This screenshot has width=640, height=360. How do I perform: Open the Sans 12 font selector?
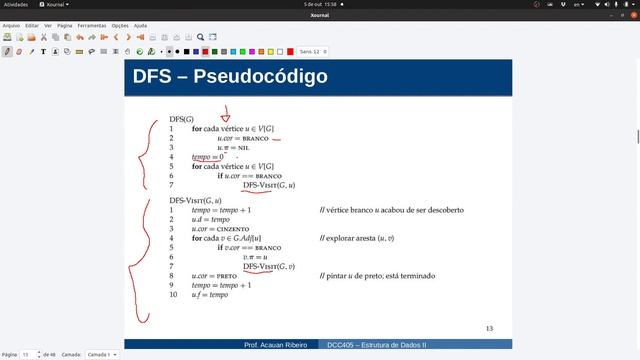313,52
